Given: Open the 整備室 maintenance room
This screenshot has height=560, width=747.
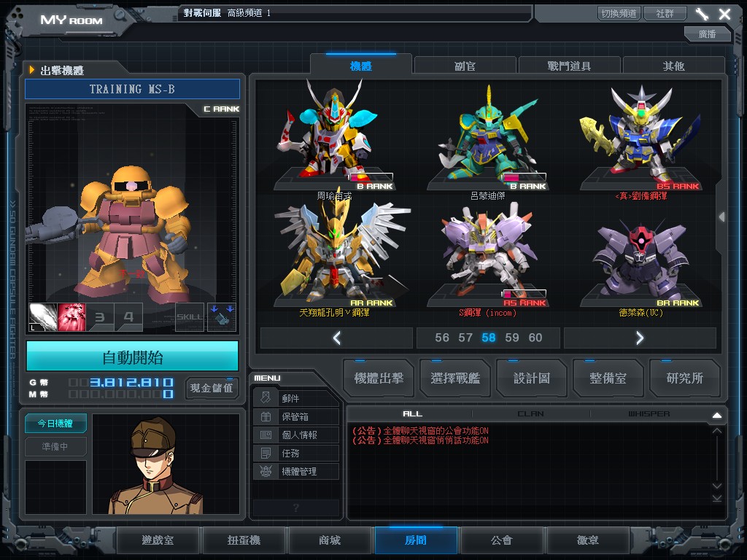Looking at the screenshot, I should [x=608, y=378].
